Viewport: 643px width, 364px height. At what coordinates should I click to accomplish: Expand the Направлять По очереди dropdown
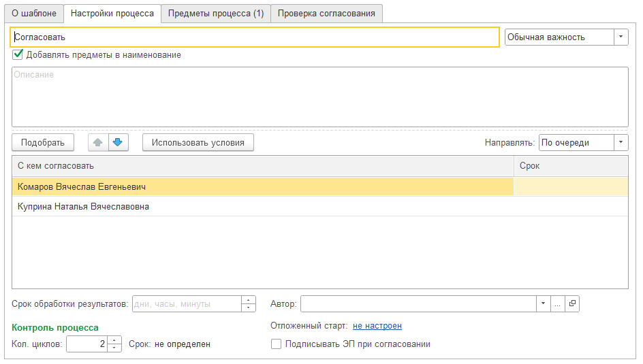pyautogui.click(x=621, y=142)
